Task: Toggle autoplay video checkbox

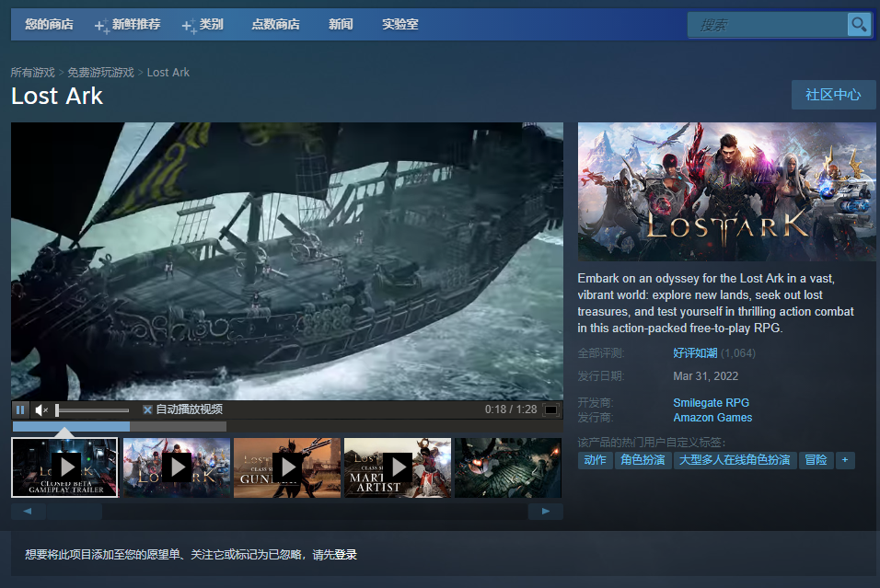Action: [147, 409]
